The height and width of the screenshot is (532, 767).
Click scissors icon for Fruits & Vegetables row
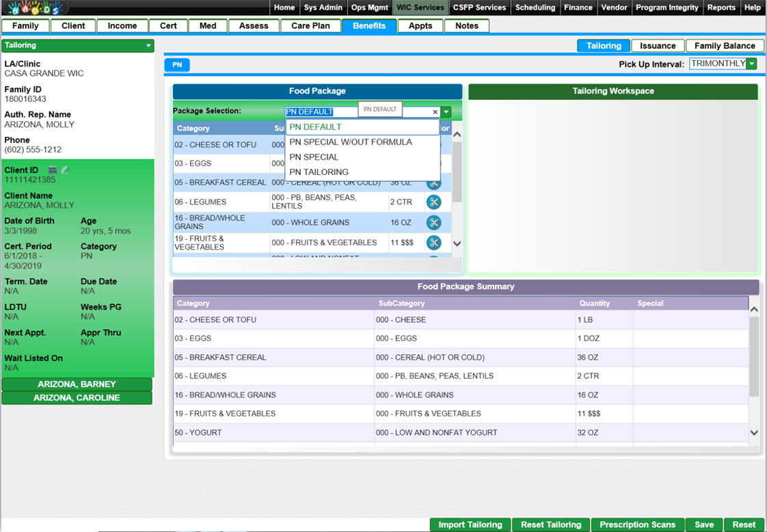coord(433,243)
